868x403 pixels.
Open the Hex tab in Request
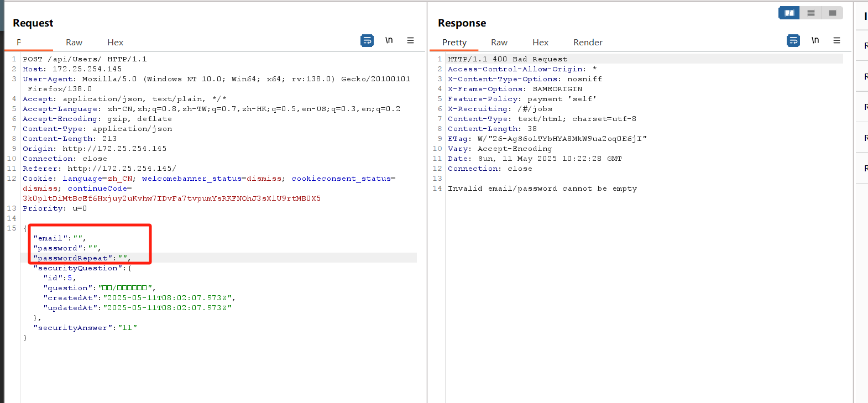click(115, 43)
